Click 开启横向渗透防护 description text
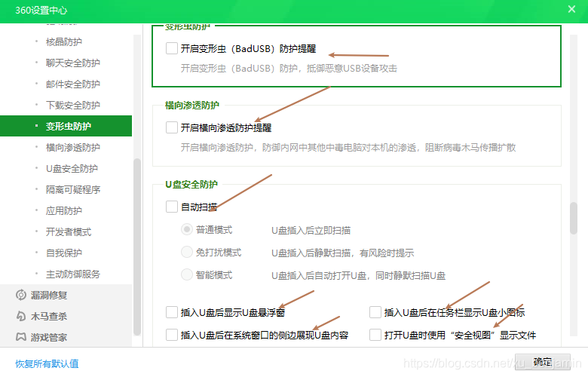Screen dimensions: 588x377 pos(348,148)
